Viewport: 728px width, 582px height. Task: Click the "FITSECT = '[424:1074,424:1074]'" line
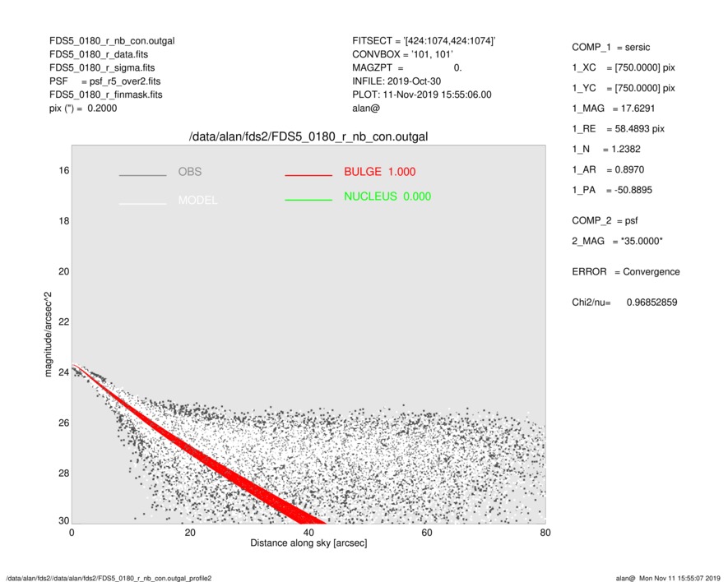pyautogui.click(x=424, y=41)
